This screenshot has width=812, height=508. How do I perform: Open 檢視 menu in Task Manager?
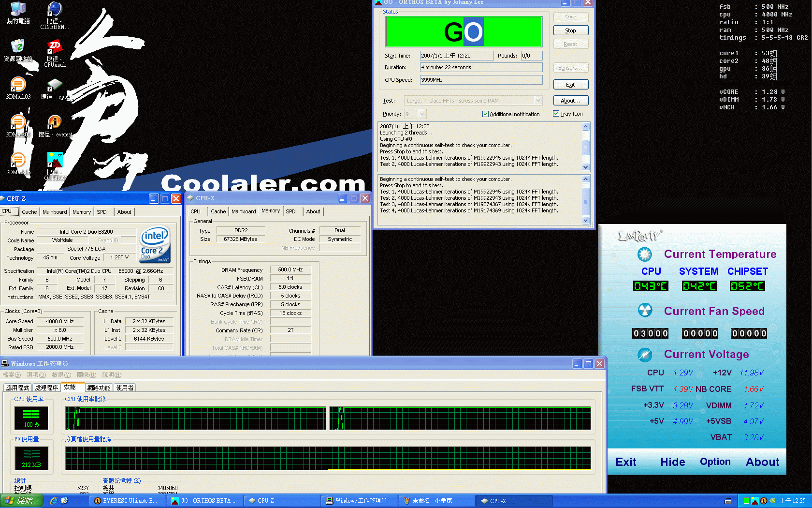coord(61,375)
